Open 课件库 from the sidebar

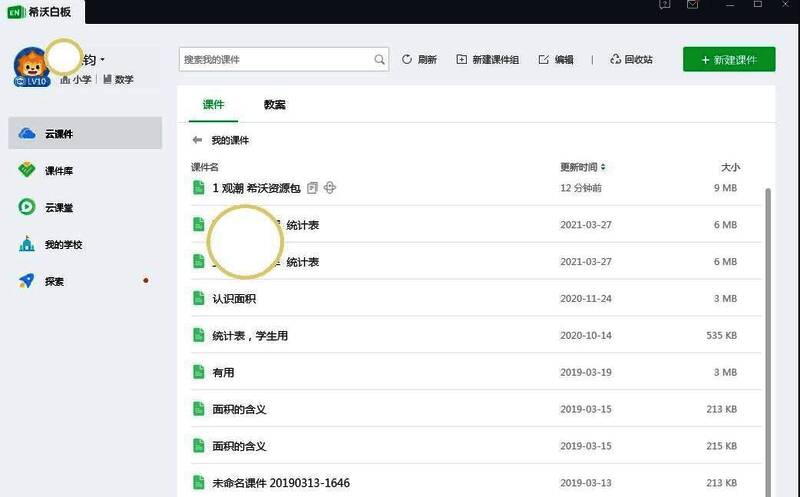click(x=58, y=171)
